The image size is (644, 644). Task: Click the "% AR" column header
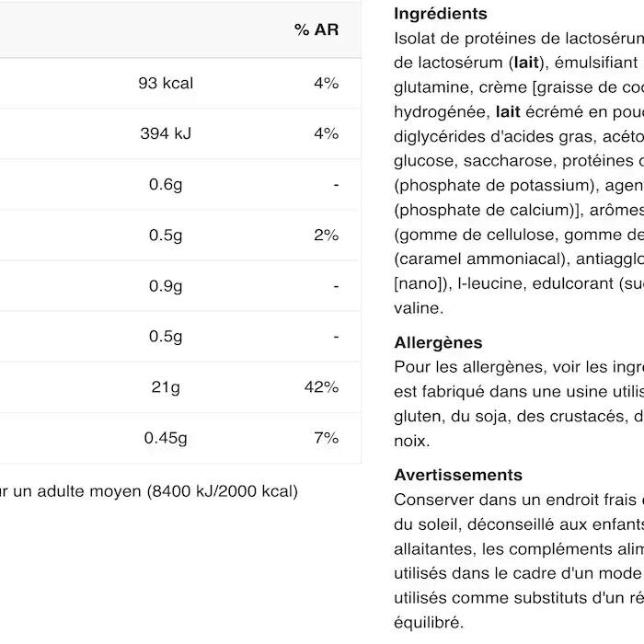(316, 30)
